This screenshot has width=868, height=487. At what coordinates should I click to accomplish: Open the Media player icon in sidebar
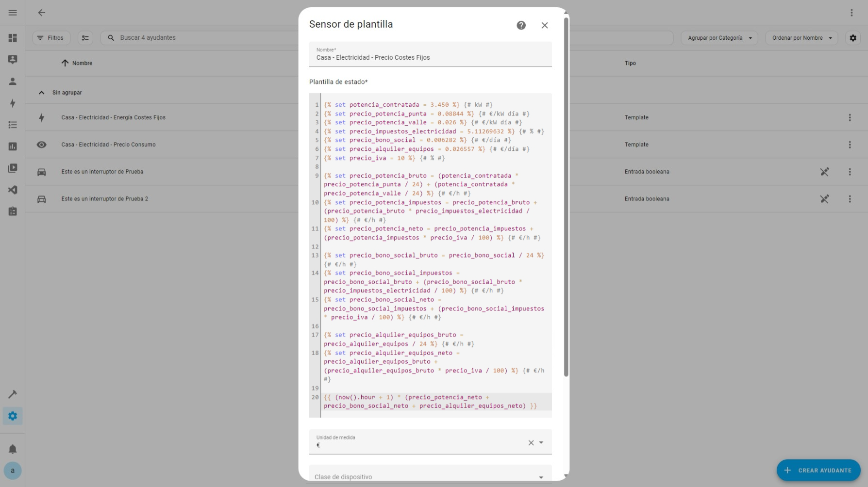pos(13,168)
